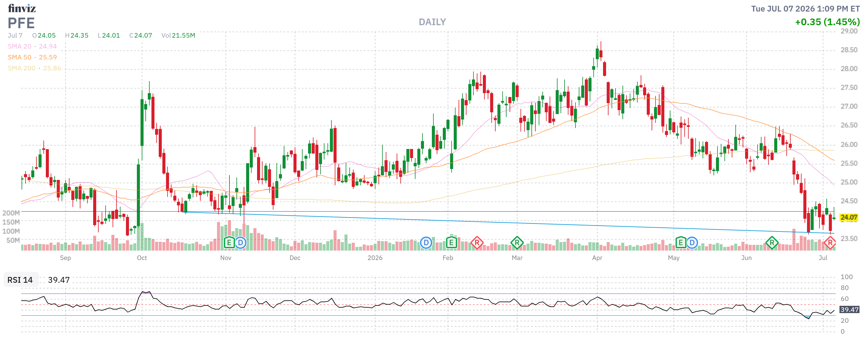
Task: Open the late-January dividend D marker
Action: coord(426,242)
